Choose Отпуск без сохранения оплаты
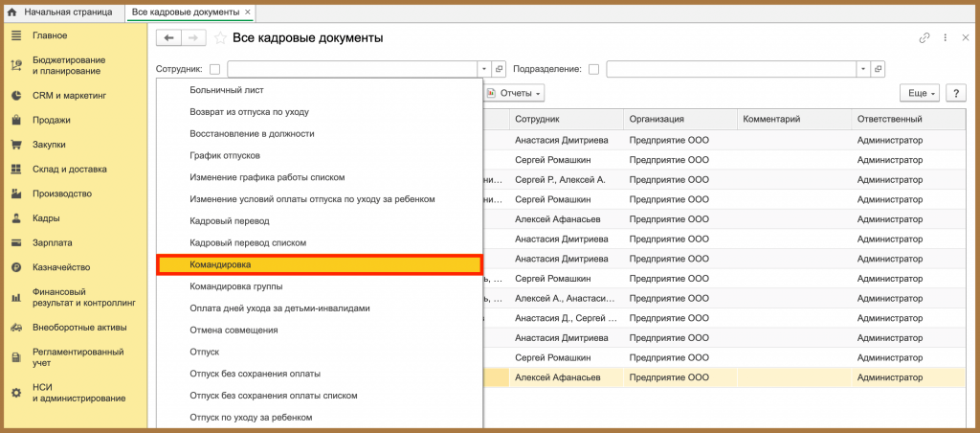 pos(320,375)
